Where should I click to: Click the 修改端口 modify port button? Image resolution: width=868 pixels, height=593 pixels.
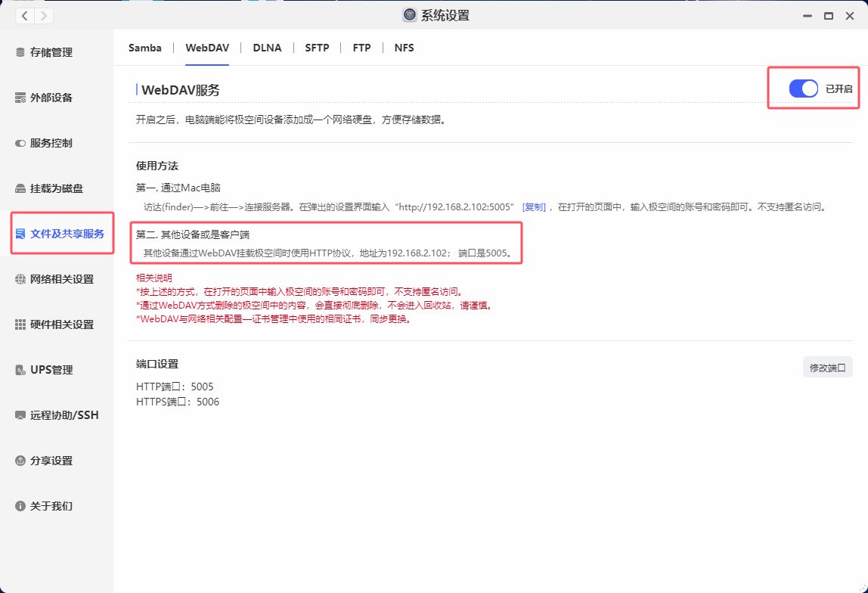pyautogui.click(x=827, y=368)
